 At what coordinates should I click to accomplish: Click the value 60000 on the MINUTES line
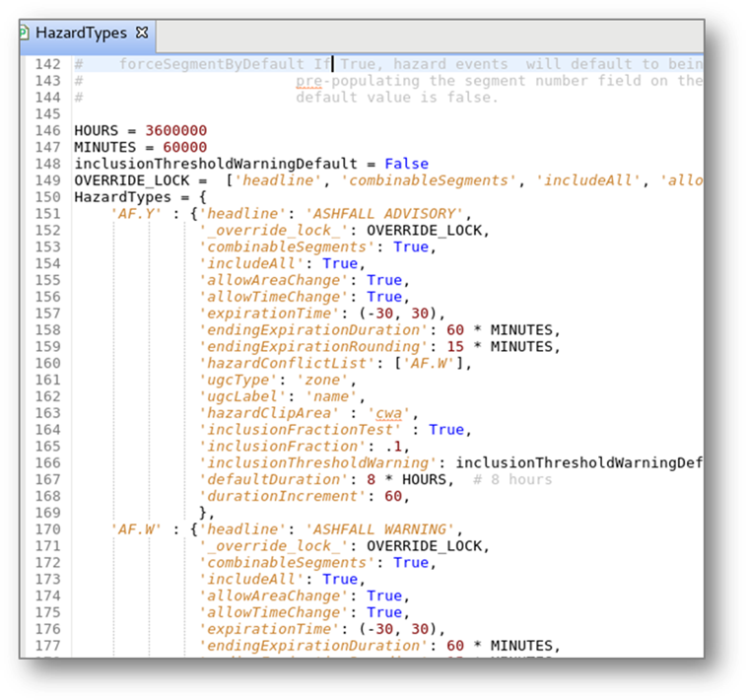(x=185, y=147)
